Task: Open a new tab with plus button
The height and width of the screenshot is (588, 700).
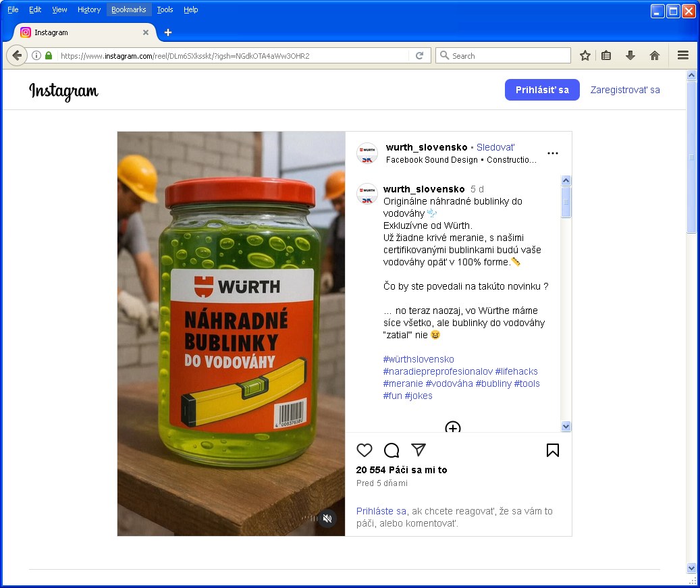Action: click(x=168, y=32)
